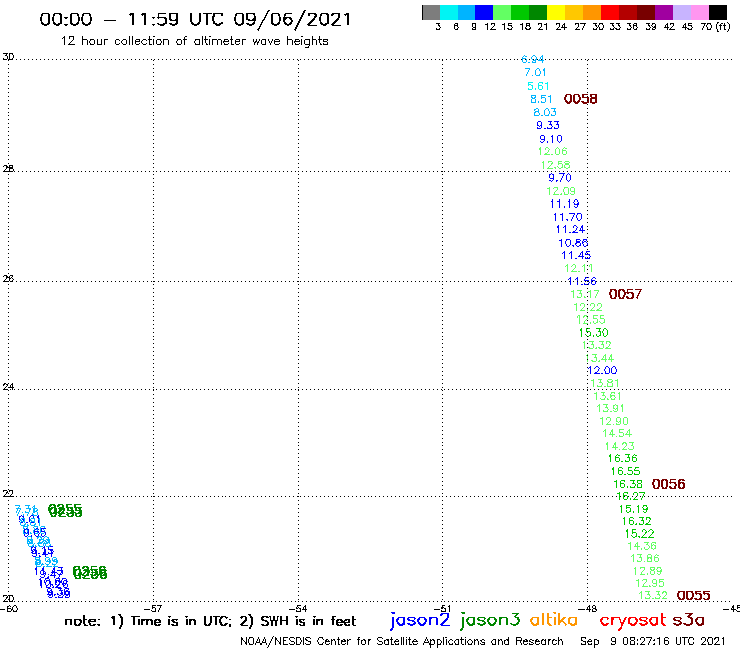
Task: Click the jason2 satellite legend label
Action: (x=420, y=621)
